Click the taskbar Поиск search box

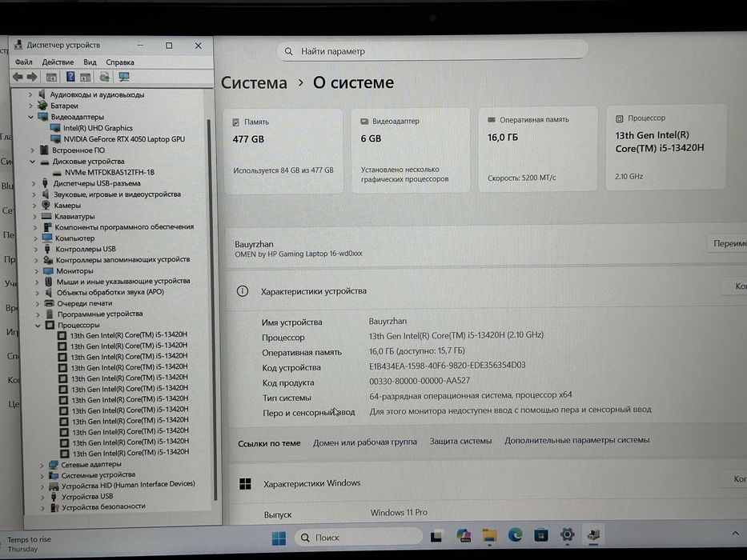click(358, 537)
